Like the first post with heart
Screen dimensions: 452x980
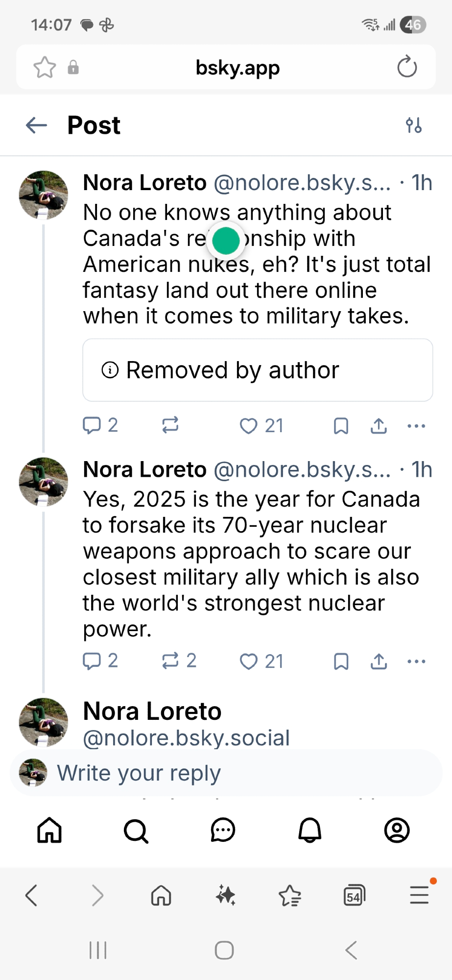(249, 426)
